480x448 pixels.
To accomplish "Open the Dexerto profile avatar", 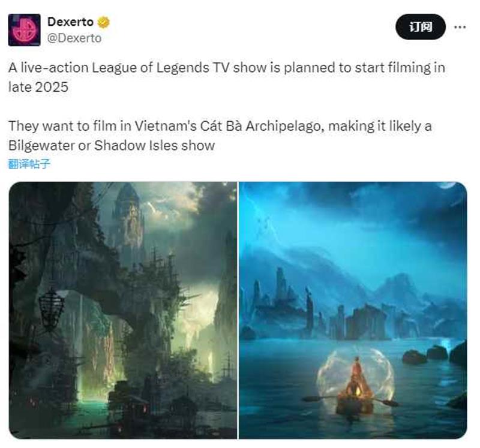I will coord(24,30).
